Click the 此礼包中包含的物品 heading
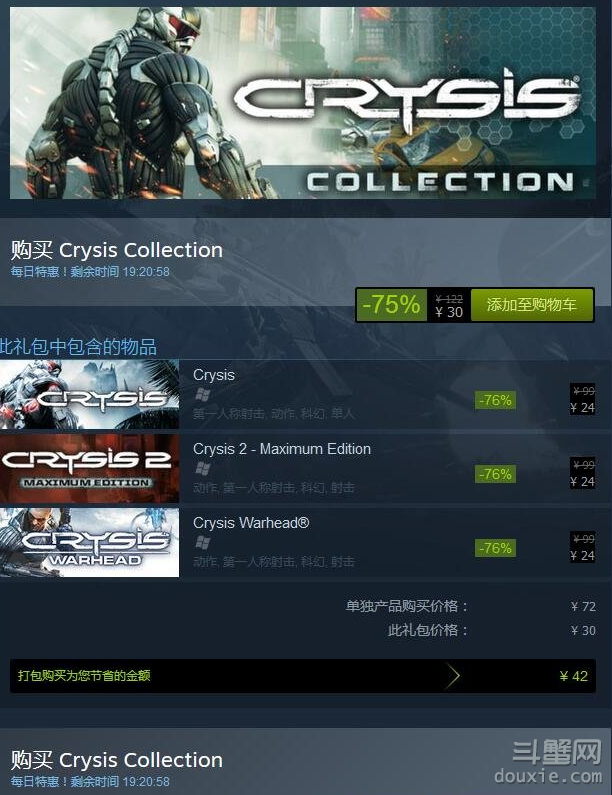The image size is (612, 795). point(78,347)
